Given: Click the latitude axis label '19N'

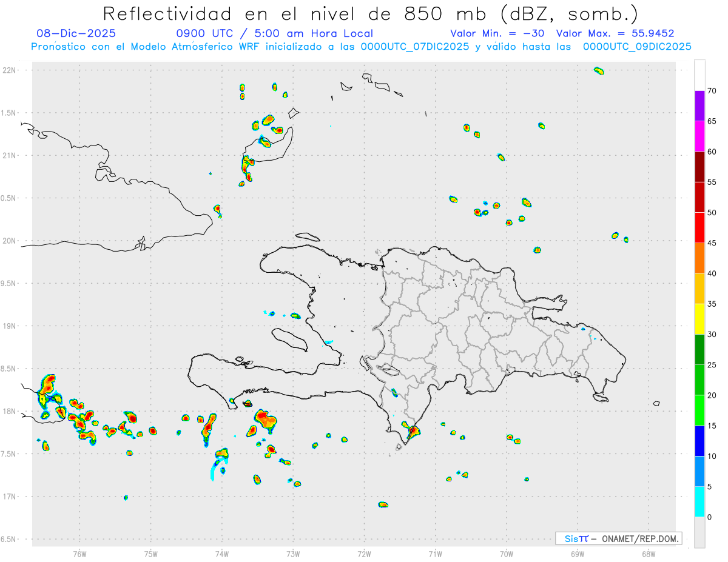Looking at the screenshot, I should coord(10,326).
